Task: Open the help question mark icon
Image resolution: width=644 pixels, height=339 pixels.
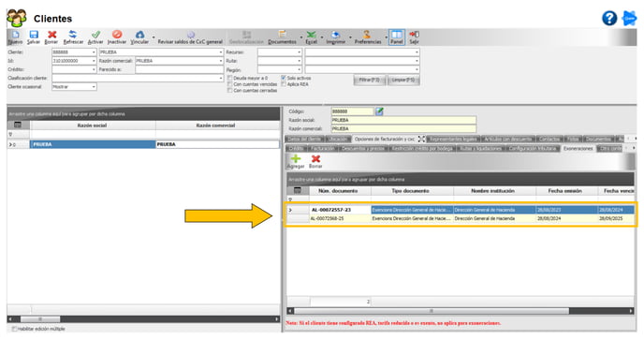Action: click(609, 18)
